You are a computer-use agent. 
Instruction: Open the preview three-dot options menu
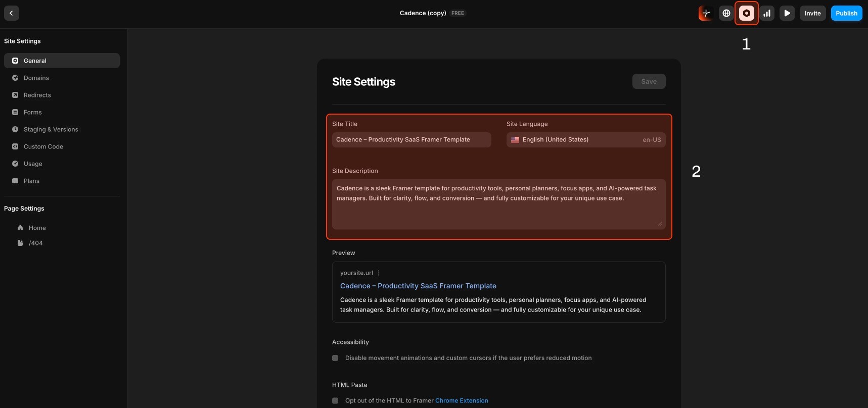[379, 273]
